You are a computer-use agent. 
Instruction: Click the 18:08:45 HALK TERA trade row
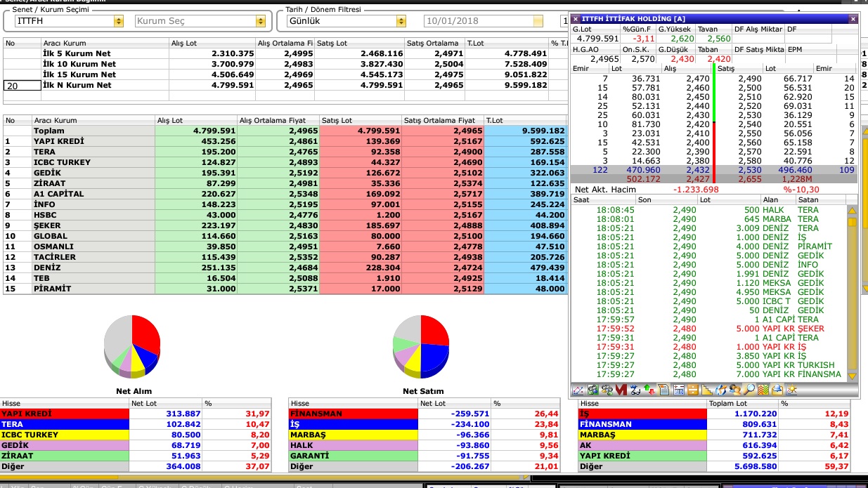[709, 210]
